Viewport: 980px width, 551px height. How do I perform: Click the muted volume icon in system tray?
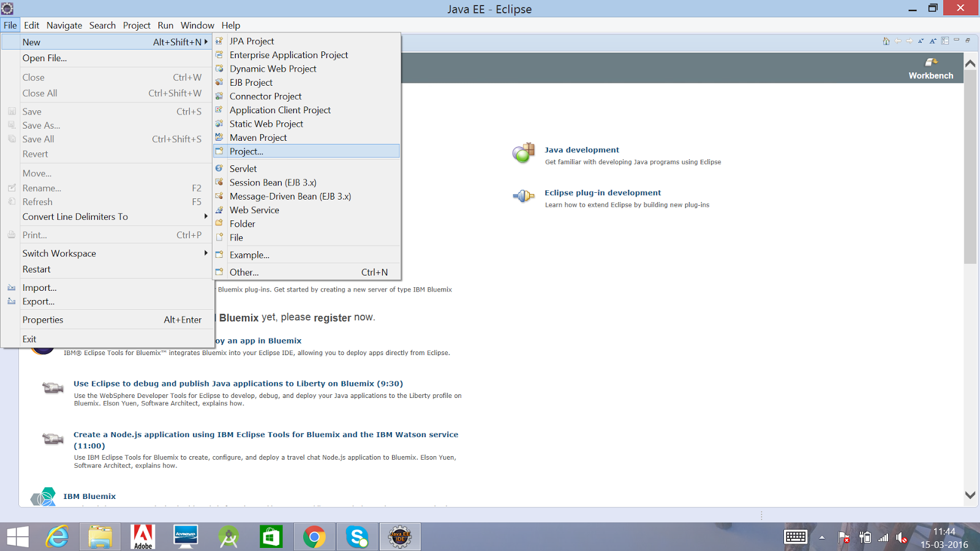coord(902,538)
